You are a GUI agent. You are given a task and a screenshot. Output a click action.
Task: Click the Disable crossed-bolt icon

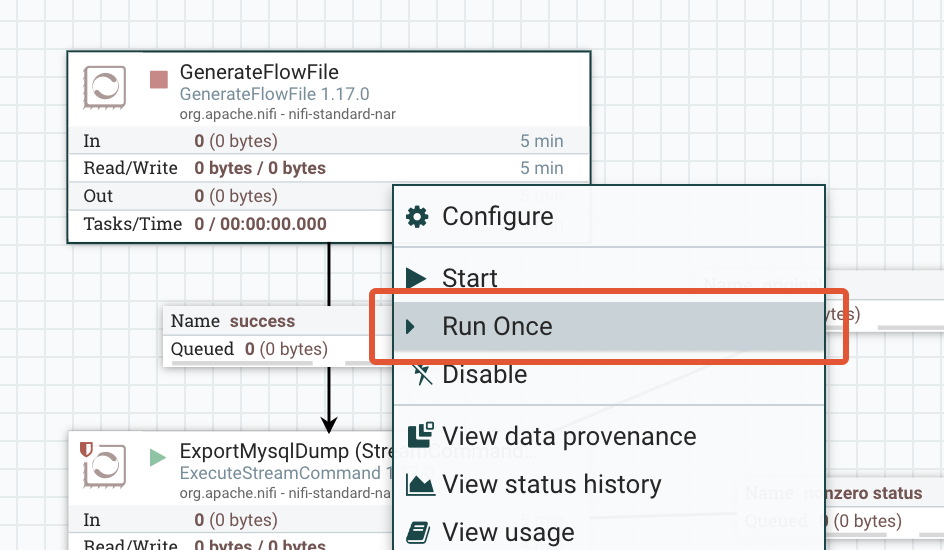(x=421, y=374)
